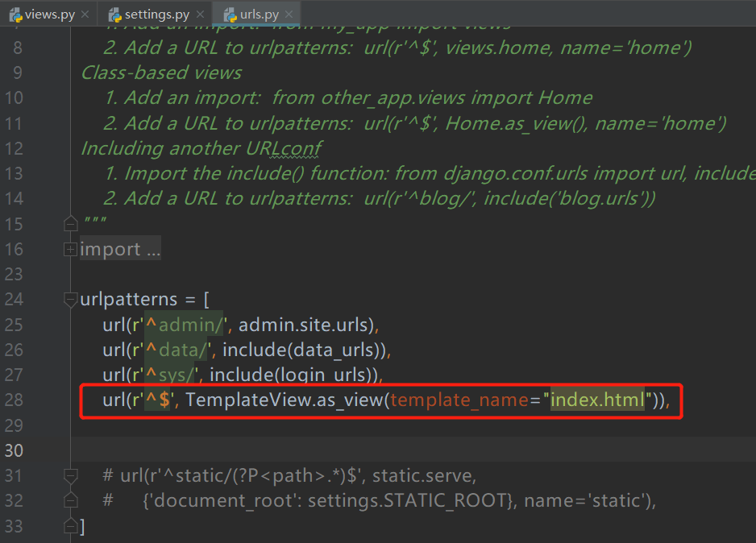Place cursor on the index.html string
756x543 pixels.
click(x=600, y=400)
